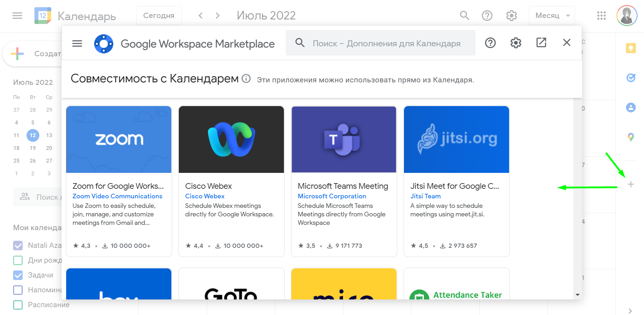Click the Google Workspace Marketplace logo
The image size is (644, 315).
(104, 44)
